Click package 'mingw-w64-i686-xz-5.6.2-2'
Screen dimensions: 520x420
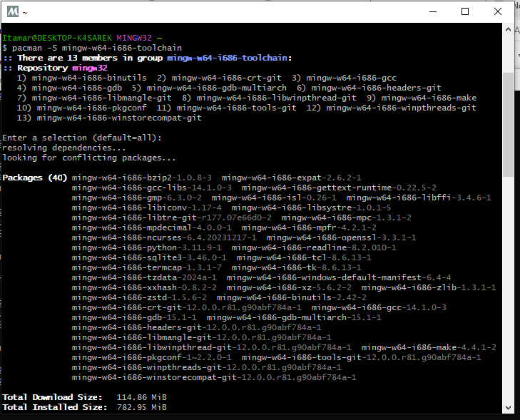coord(289,287)
